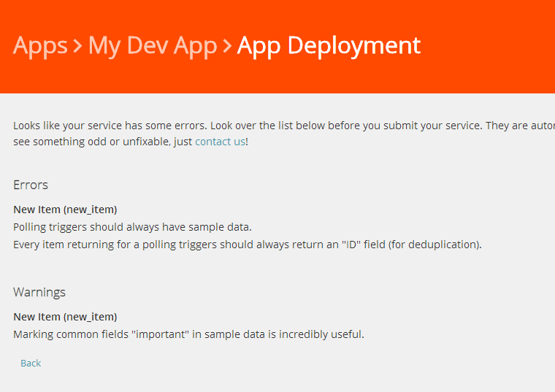The width and height of the screenshot is (555, 392).
Task: Click the chevron between Apps and My Dev App
Action: [x=77, y=46]
